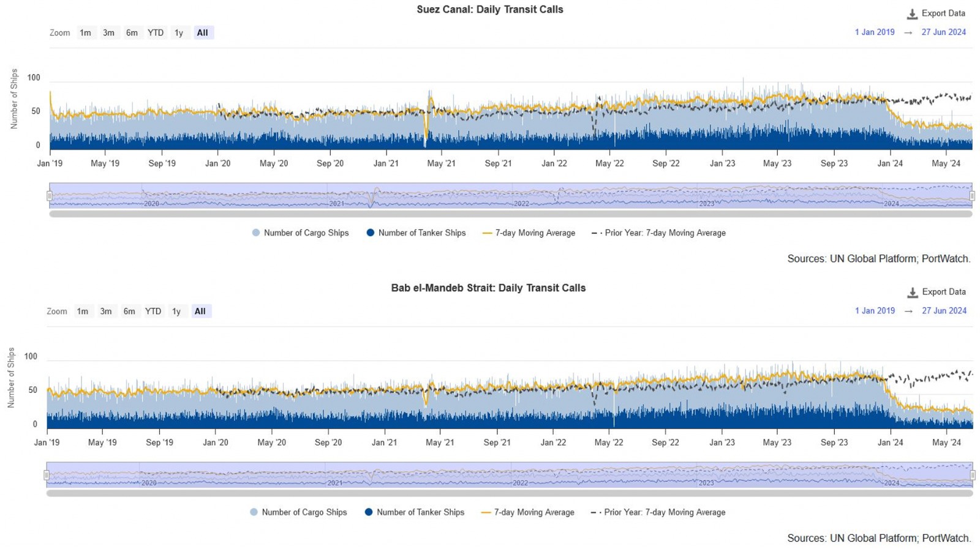Click the Suez Canal Export Data download icon
The height and width of the screenshot is (552, 980).
[912, 14]
